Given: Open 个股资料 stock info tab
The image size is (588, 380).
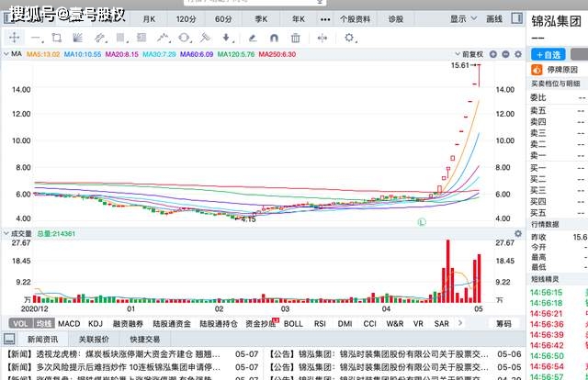Looking at the screenshot, I should coord(356,19).
